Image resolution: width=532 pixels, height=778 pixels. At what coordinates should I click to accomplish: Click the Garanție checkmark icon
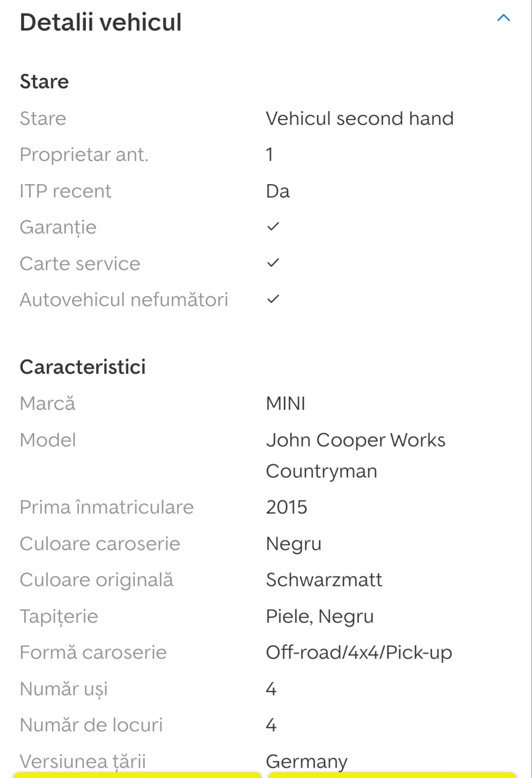[273, 227]
